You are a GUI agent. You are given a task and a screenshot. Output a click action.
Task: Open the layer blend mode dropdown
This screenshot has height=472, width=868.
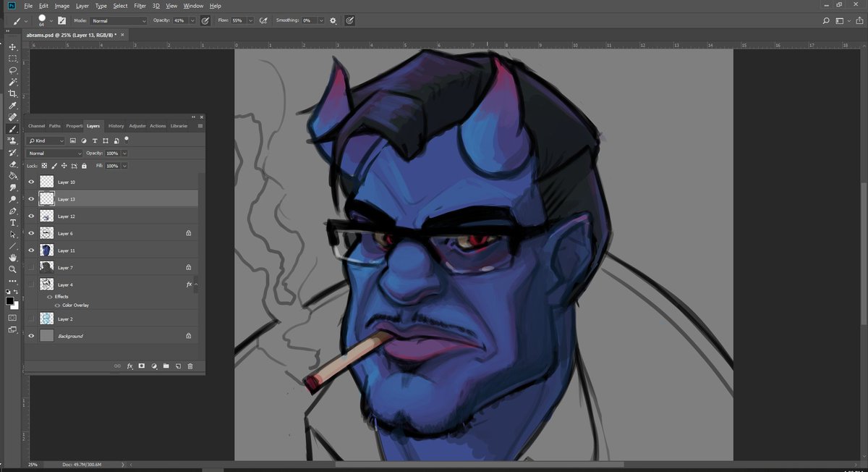point(55,153)
